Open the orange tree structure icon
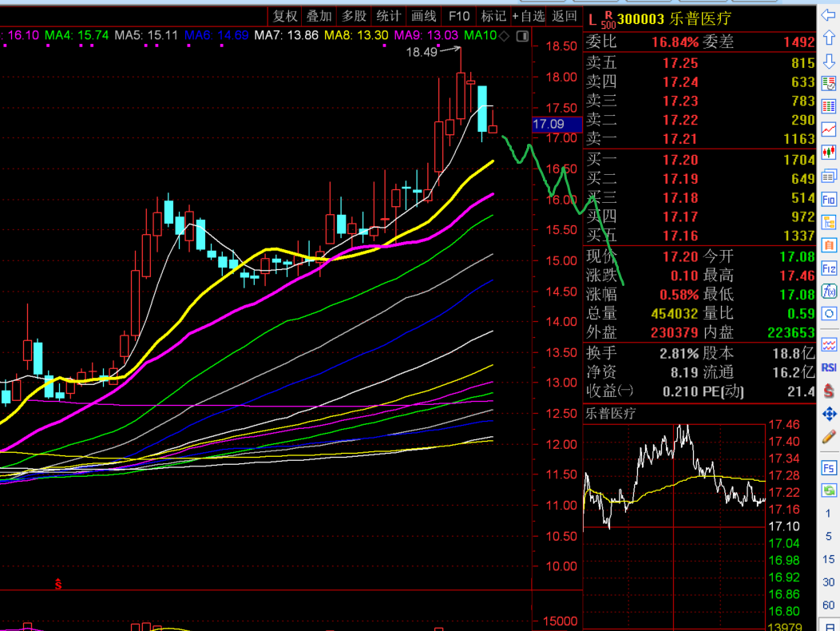 (x=828, y=223)
